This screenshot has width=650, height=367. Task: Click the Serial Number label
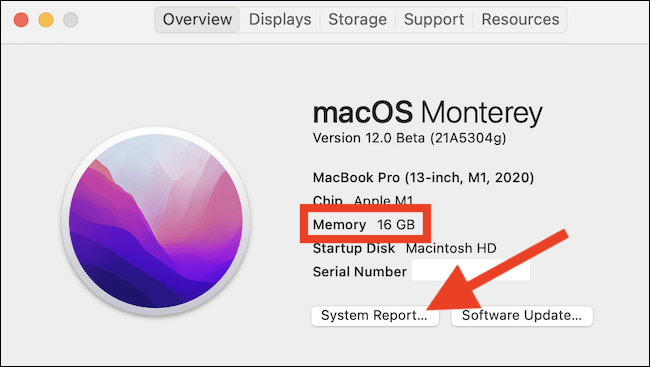coord(359,272)
